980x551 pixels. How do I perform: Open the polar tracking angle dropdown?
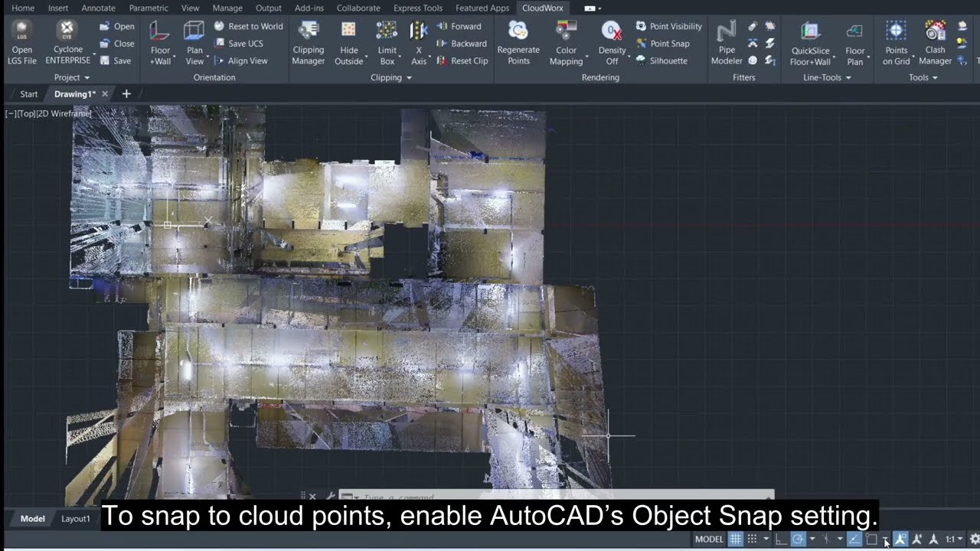point(812,539)
